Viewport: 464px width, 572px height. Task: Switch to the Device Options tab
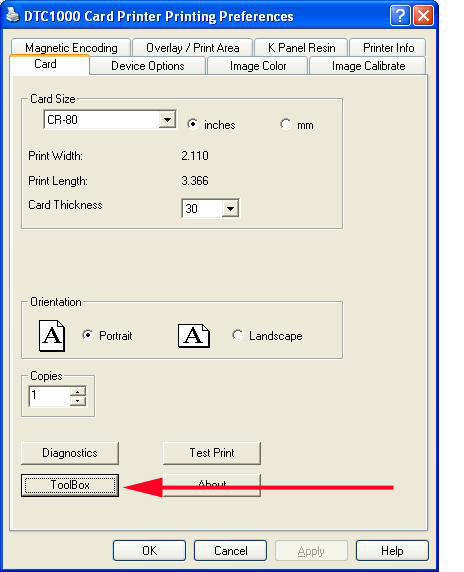[148, 66]
